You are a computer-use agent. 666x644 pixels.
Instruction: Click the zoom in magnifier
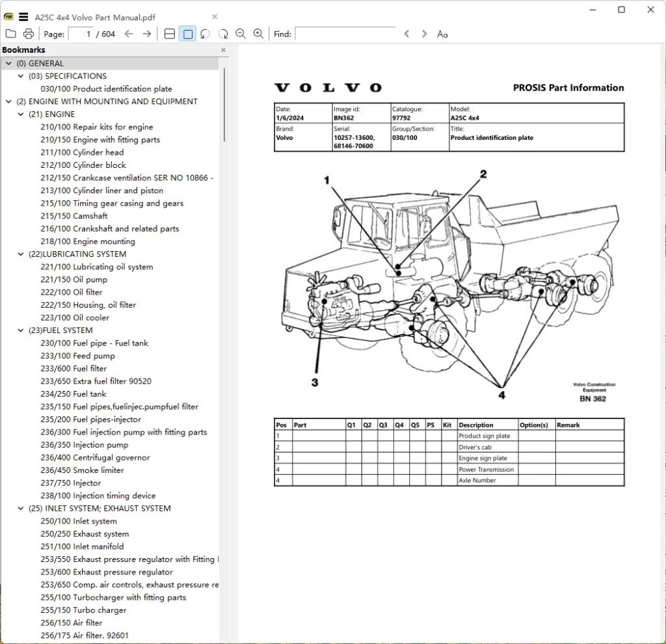click(258, 34)
